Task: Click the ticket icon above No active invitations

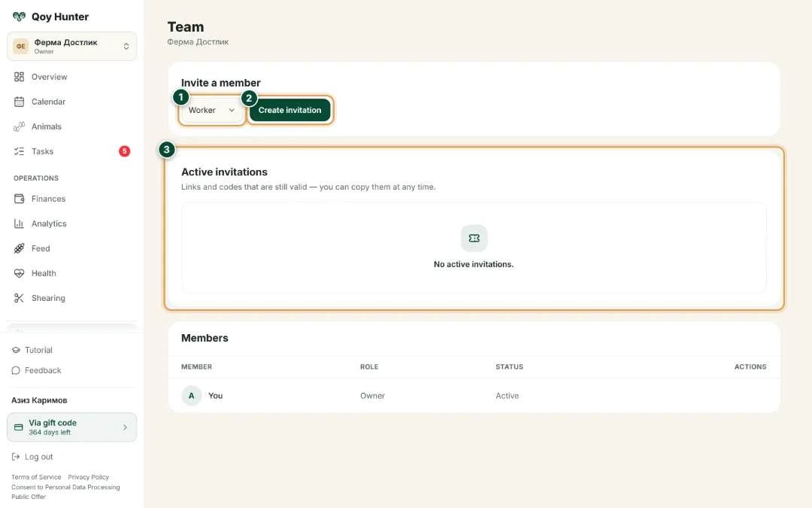Action: [x=474, y=238]
